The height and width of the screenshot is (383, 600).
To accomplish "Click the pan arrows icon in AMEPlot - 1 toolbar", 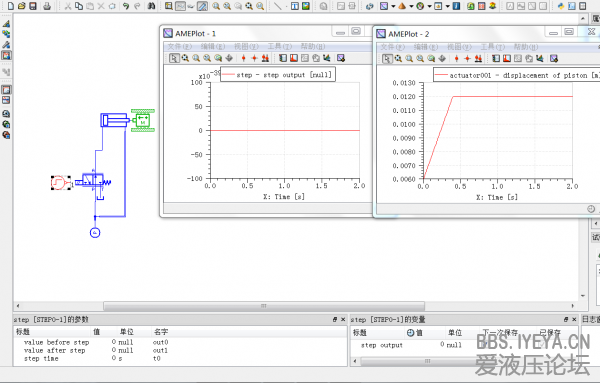I will click(x=229, y=58).
